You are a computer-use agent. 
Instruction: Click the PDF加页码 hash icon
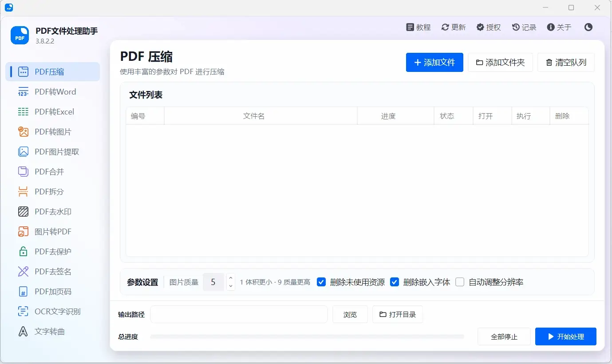(23, 292)
